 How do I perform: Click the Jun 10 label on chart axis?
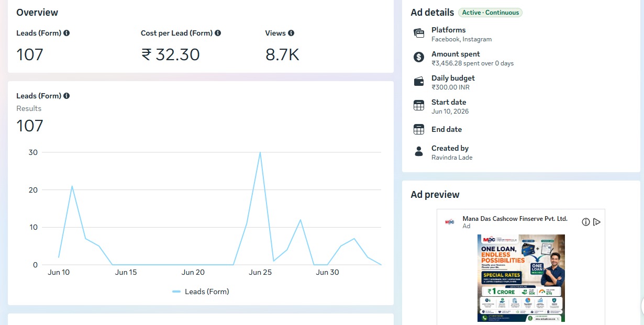tap(59, 272)
